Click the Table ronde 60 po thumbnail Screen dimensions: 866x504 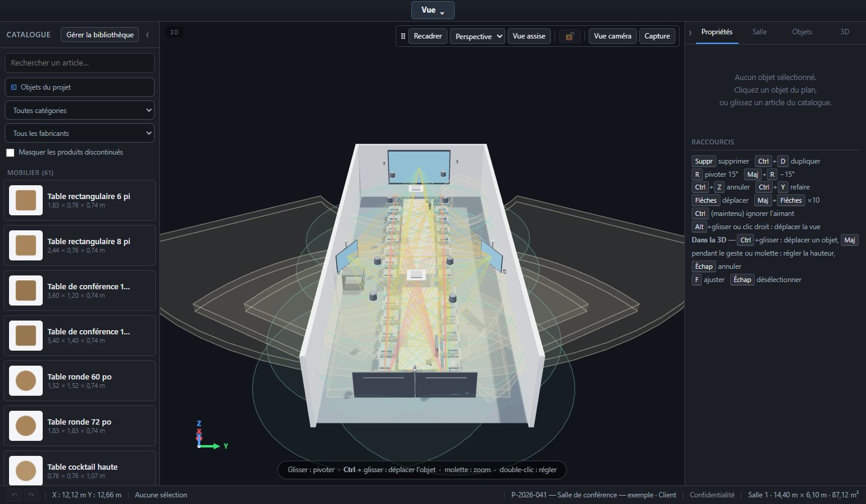click(26, 381)
